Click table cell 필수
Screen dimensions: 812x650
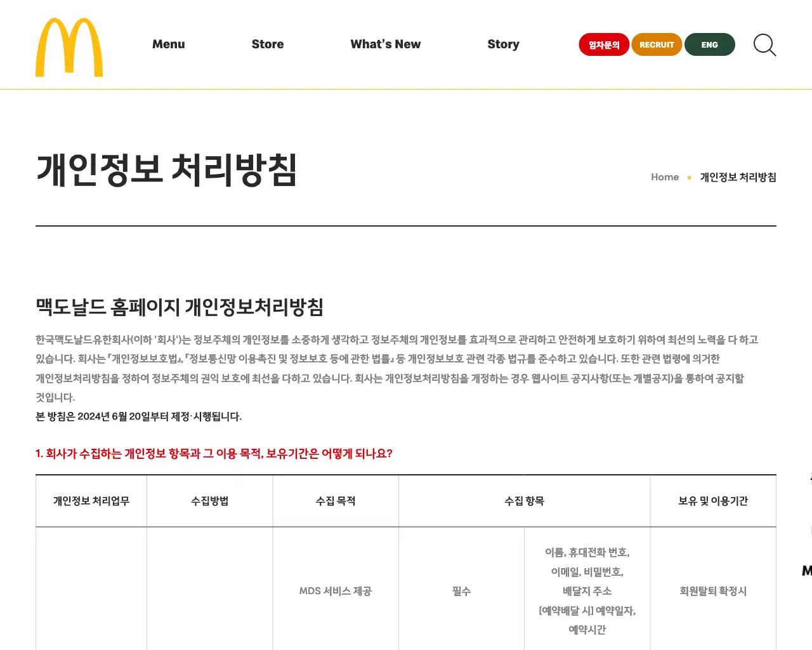[x=462, y=591]
